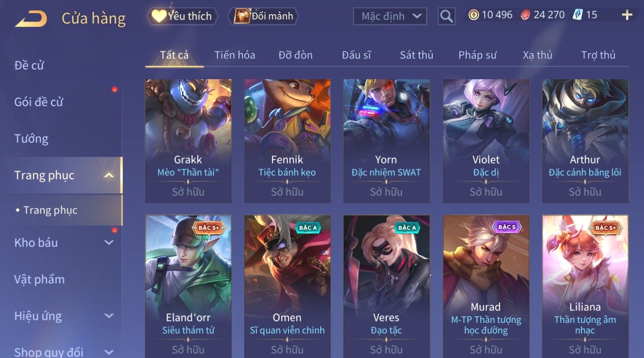Open the Mặc định sort dropdown
The height and width of the screenshot is (358, 644).
[x=390, y=16]
